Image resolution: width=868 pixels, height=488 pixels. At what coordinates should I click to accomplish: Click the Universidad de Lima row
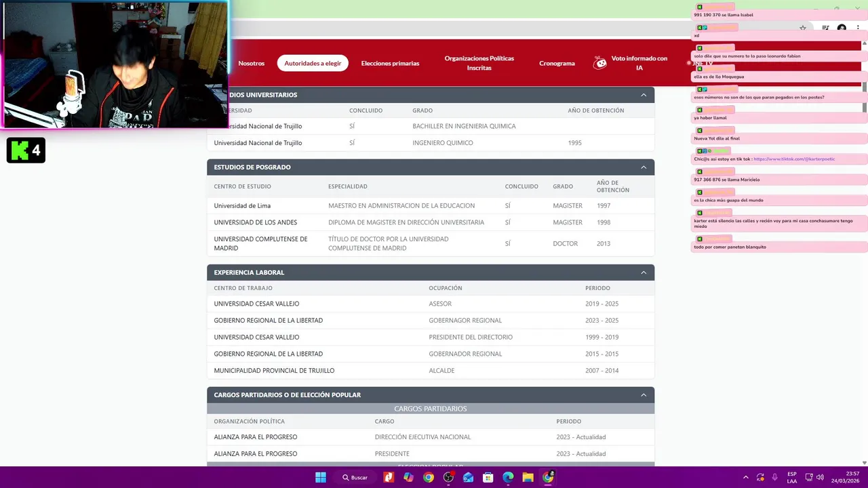point(431,205)
